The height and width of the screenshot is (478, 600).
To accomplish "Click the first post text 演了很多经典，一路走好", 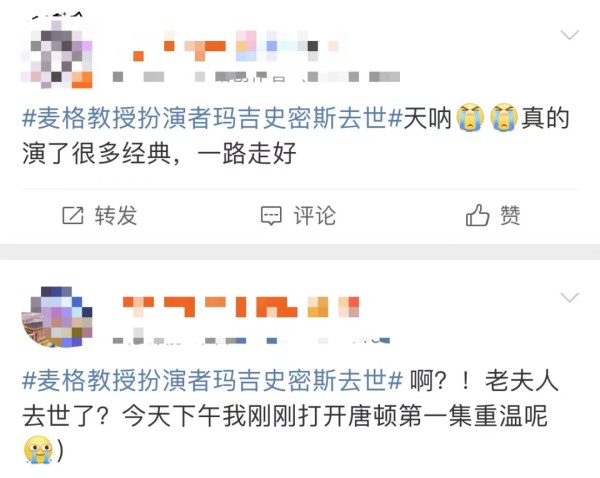I will coord(159,153).
